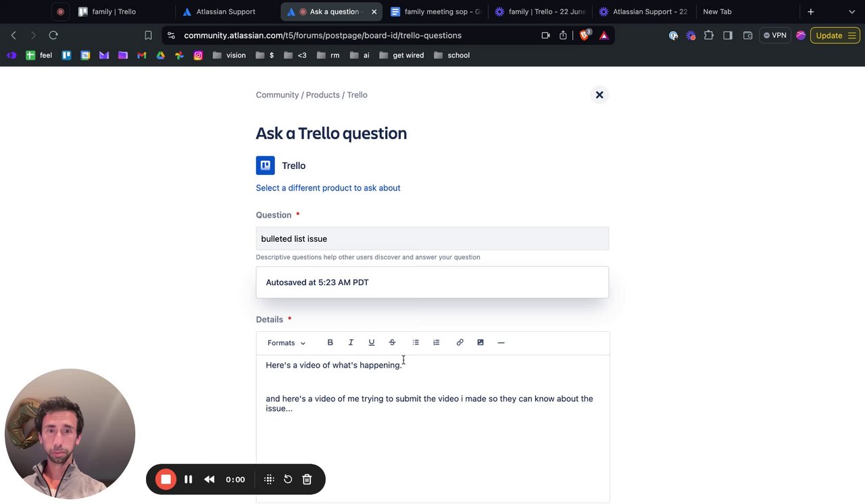Rewind the recording in recorder bar

click(x=209, y=480)
